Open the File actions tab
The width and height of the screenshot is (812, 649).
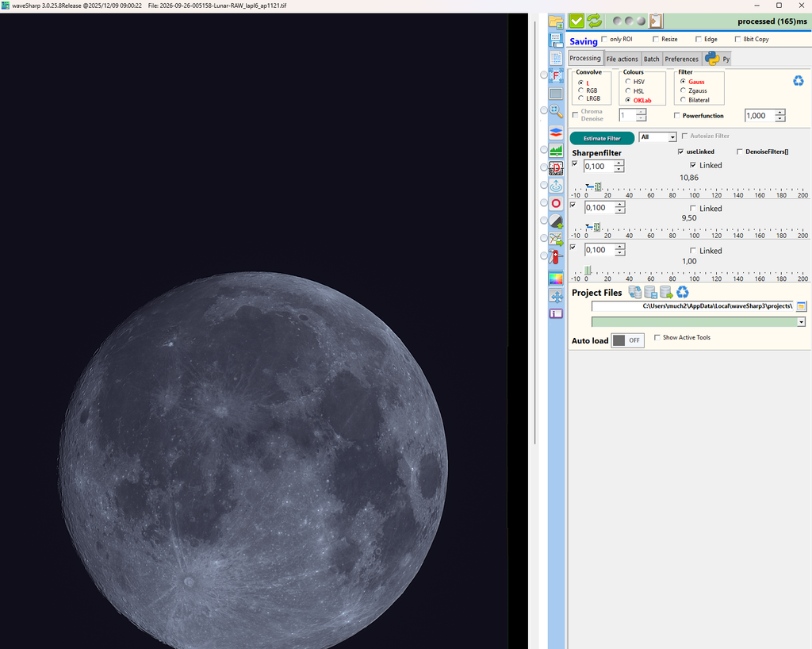point(622,59)
